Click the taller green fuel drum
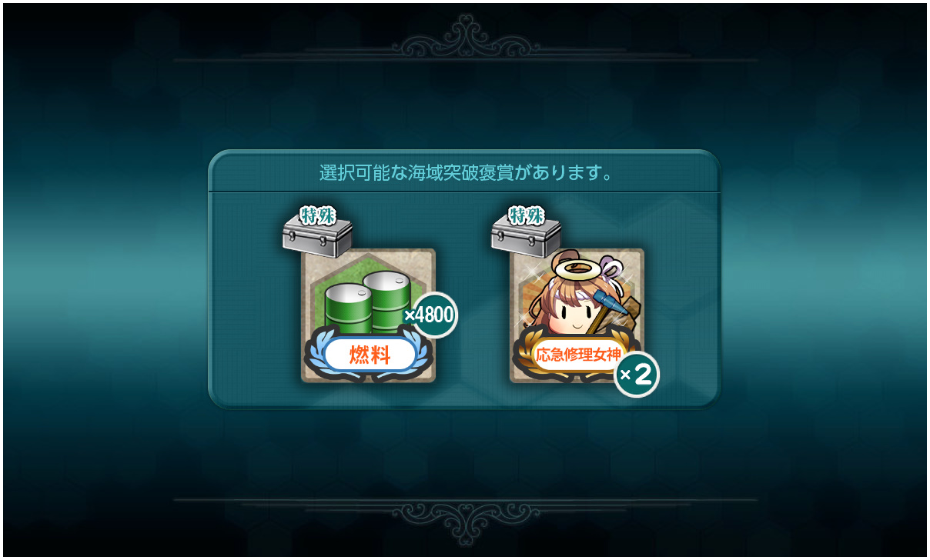 pos(387,302)
